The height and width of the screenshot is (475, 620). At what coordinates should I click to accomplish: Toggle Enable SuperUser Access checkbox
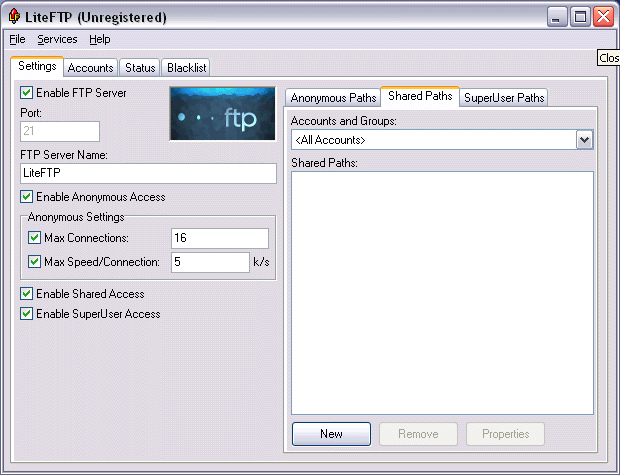27,314
